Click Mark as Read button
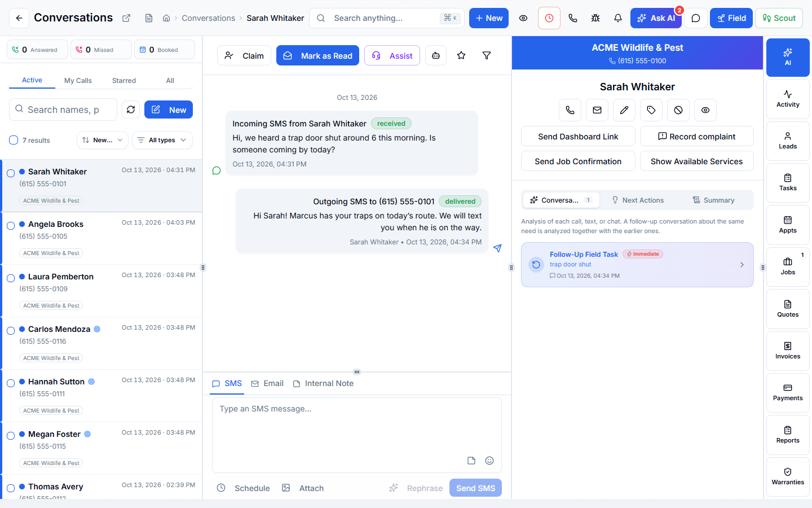812x508 pixels. [x=317, y=55]
